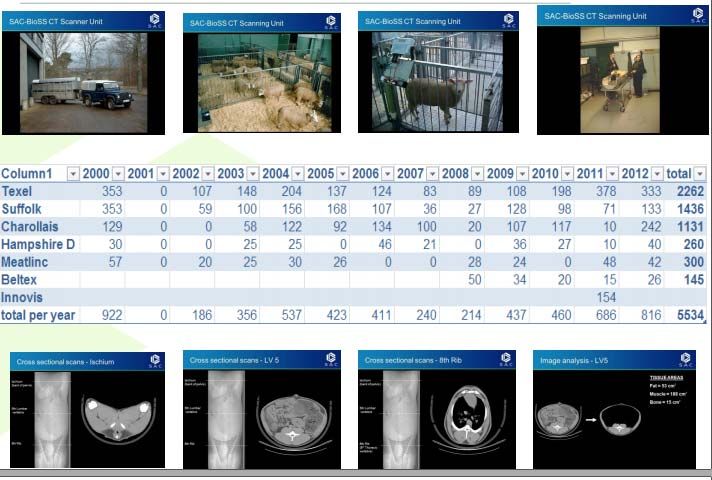Click the SAC logo on the Scanner Unit slide
This screenshot has width=712, height=480.
point(155,21)
